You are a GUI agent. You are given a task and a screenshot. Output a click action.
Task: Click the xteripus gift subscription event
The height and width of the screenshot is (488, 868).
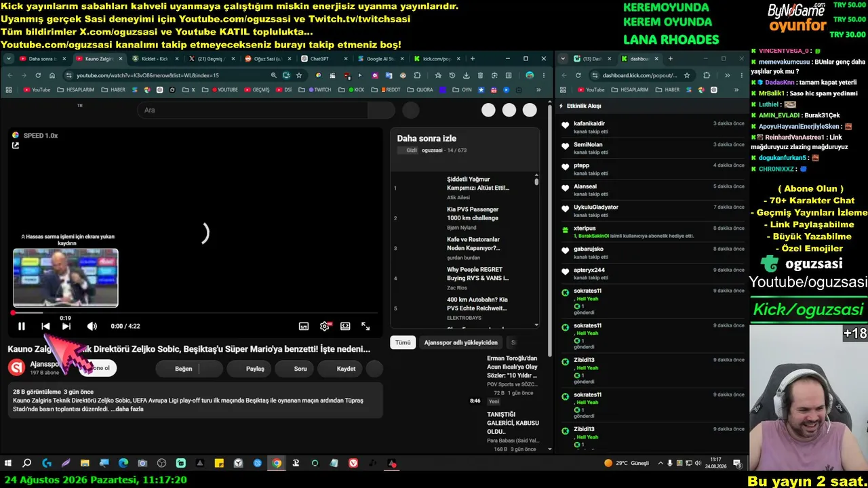tap(654, 232)
